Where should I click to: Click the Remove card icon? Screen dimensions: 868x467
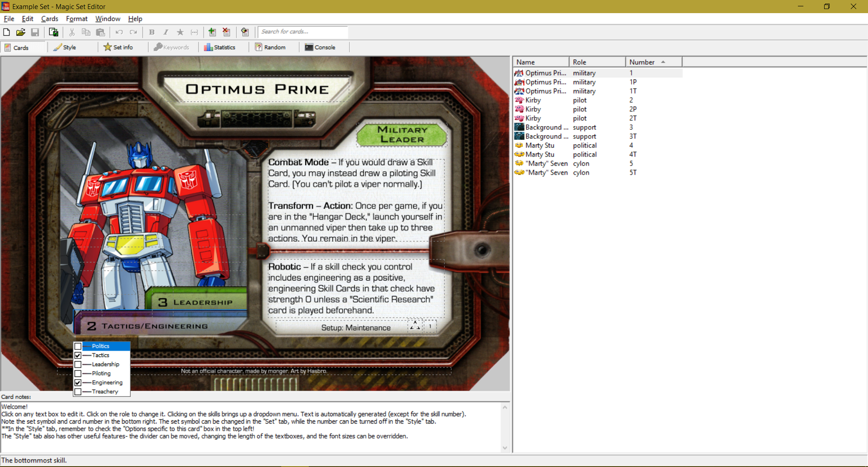click(x=226, y=32)
